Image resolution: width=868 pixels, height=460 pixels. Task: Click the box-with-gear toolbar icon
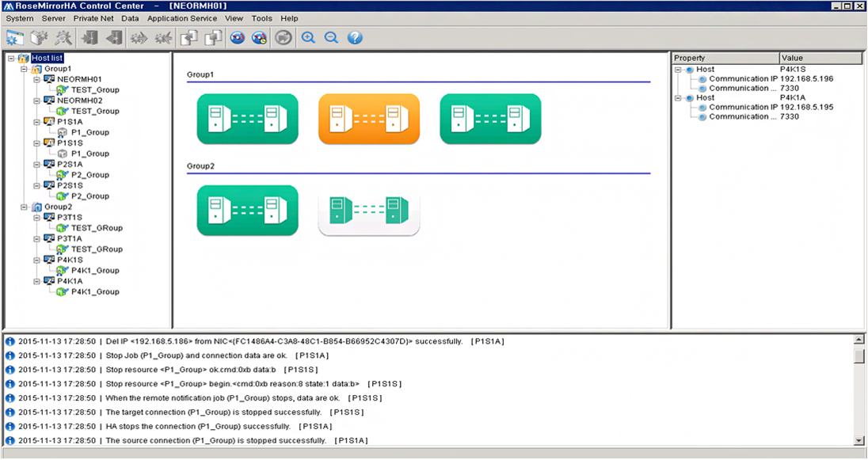pyautogui.click(x=40, y=38)
